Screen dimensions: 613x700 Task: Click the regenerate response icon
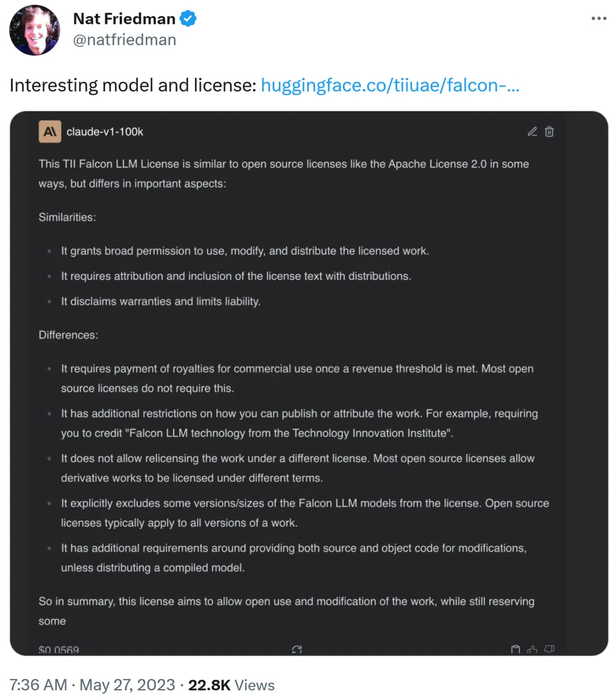pos(296,649)
